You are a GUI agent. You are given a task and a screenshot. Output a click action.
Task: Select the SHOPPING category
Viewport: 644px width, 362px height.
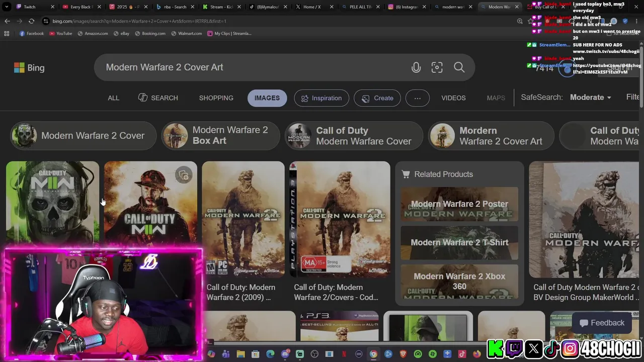pos(216,98)
